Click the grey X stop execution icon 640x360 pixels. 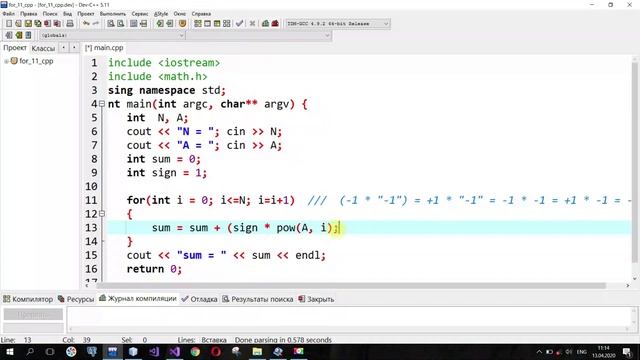click(252, 24)
